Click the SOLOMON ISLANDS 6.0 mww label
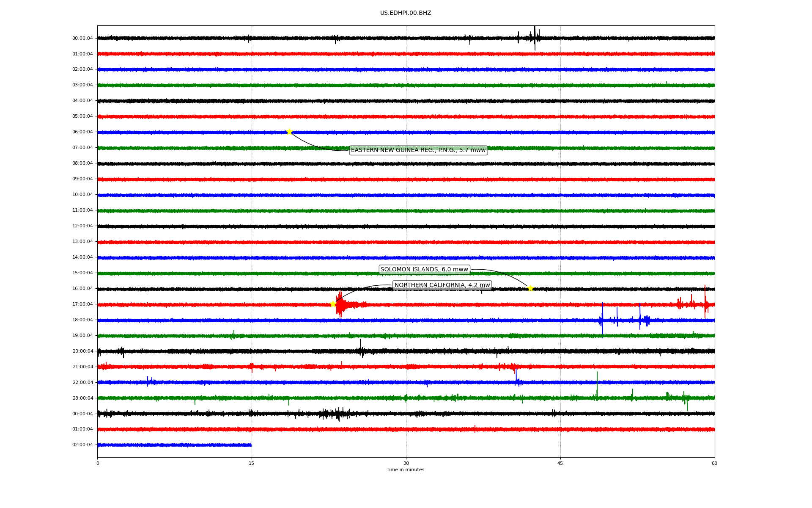The image size is (812, 508). 424,270
